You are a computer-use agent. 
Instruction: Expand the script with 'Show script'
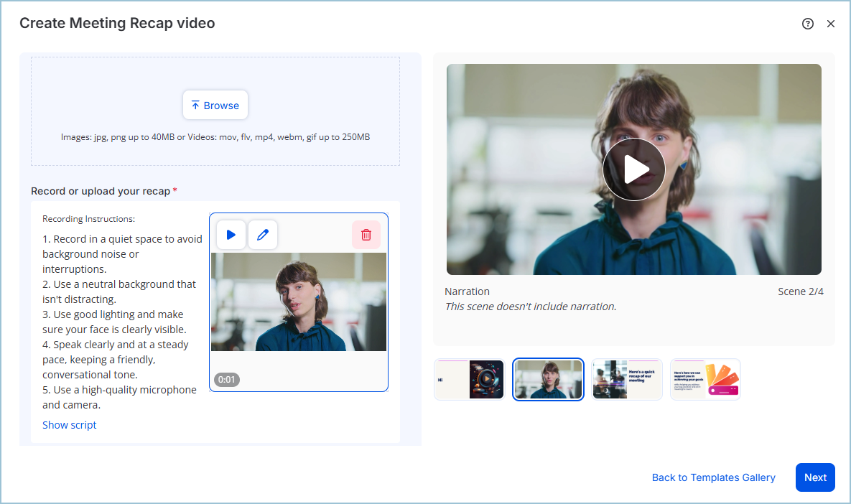(69, 424)
